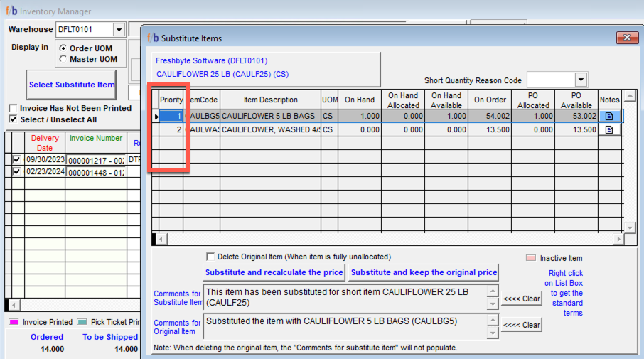
Task: Close the Substitute Items dialog
Action: pos(626,38)
